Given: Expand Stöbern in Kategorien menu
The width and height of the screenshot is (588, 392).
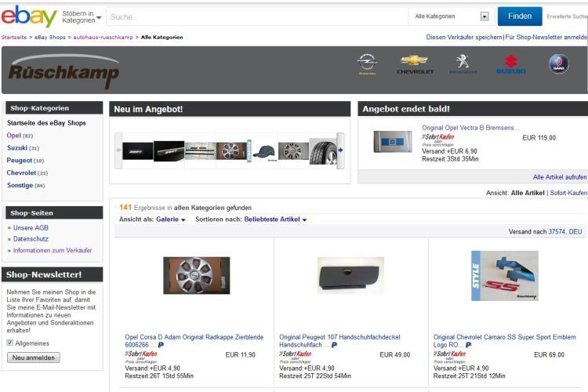Looking at the screenshot, I should tap(82, 17).
